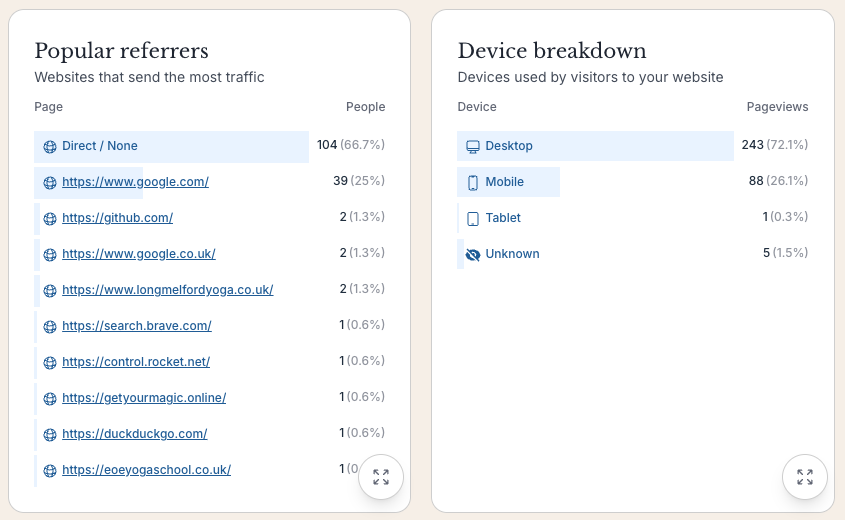The width and height of the screenshot is (845, 520).
Task: Click the Mobile phone icon
Action: tap(473, 182)
